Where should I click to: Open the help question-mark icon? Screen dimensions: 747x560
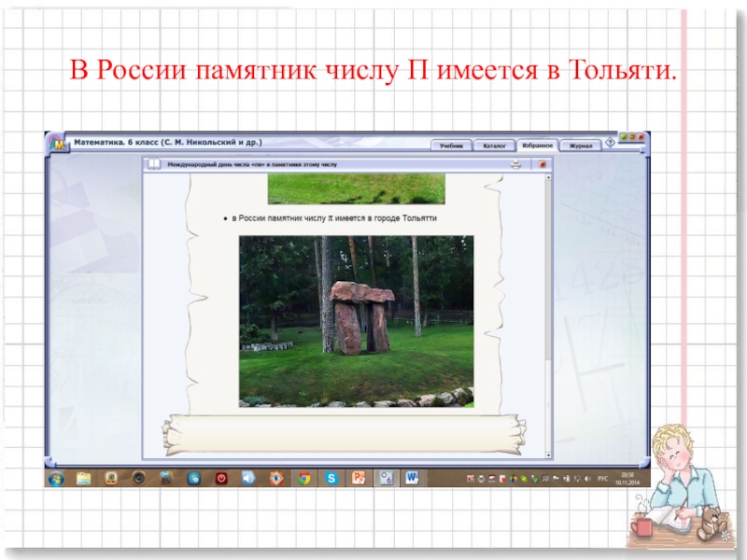pyautogui.click(x=610, y=143)
